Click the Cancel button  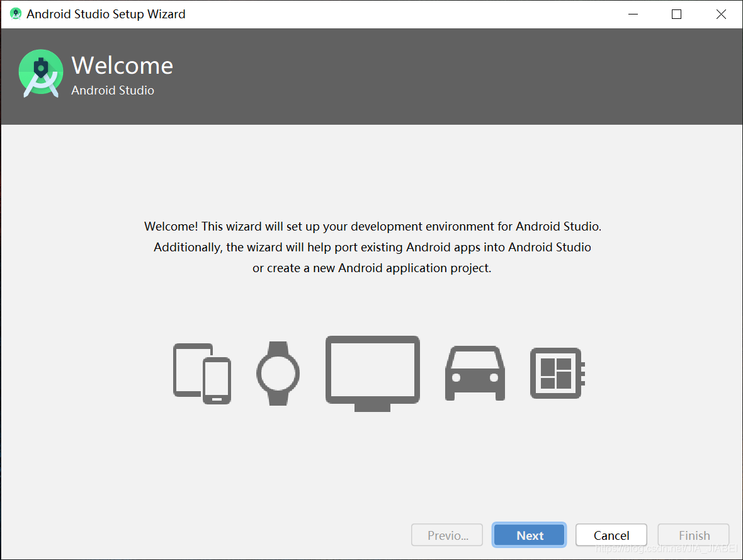611,535
